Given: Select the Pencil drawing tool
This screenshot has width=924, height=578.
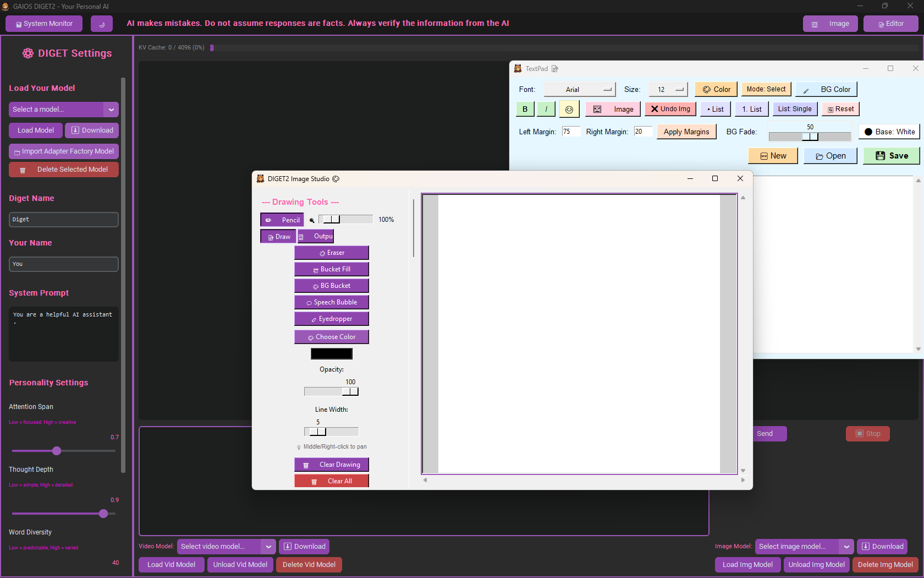Looking at the screenshot, I should (282, 219).
